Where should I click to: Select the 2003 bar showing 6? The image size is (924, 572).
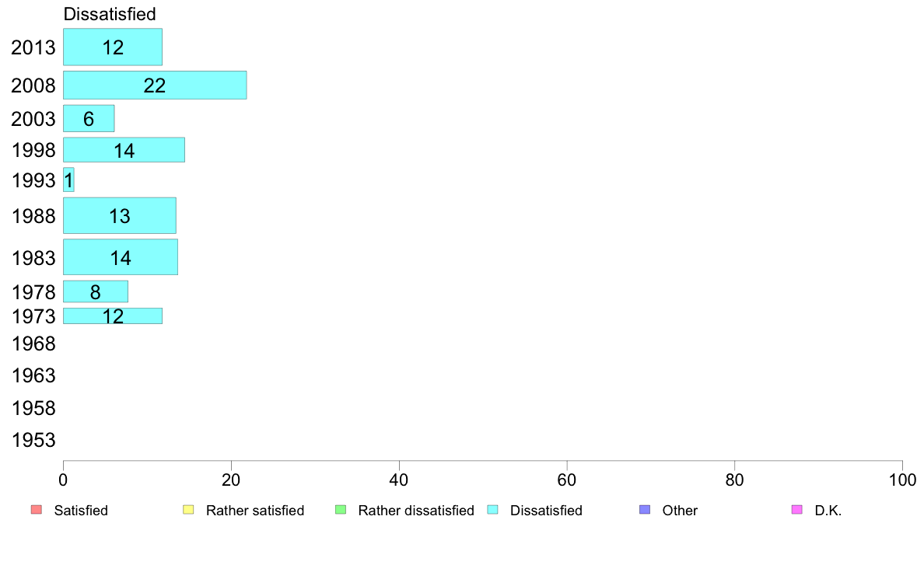point(89,118)
